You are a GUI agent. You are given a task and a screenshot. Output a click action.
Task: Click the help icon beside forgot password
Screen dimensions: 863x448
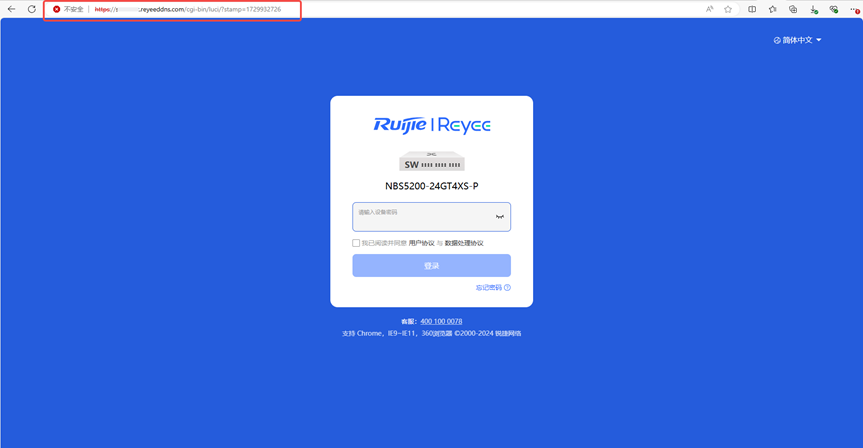pyautogui.click(x=507, y=287)
